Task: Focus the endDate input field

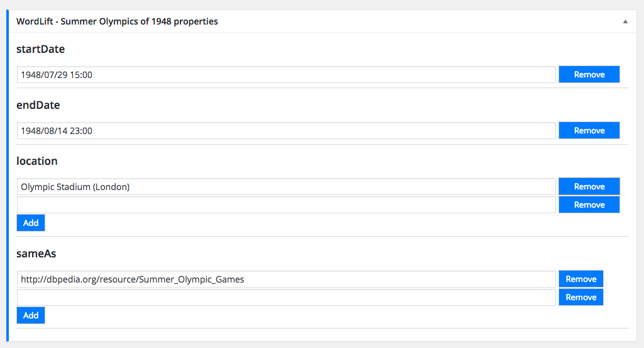Action: (286, 131)
